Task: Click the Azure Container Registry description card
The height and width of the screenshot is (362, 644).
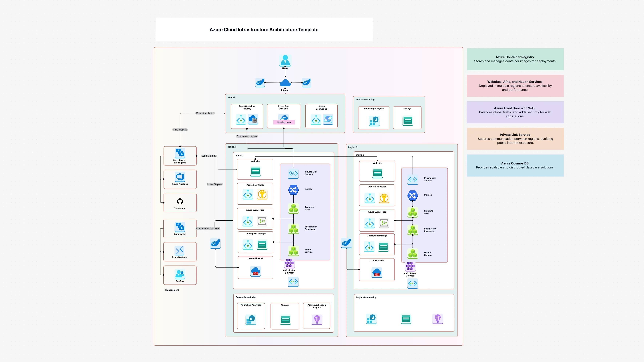Action: tap(515, 59)
